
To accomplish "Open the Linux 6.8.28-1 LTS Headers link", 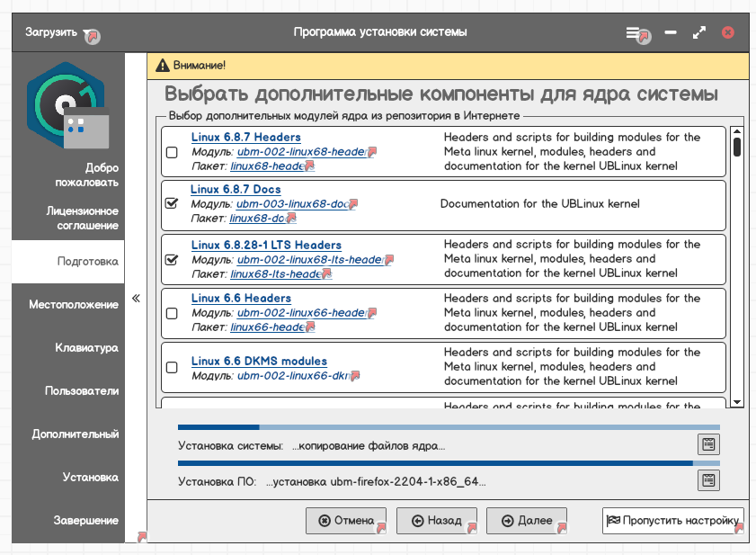I will point(266,245).
